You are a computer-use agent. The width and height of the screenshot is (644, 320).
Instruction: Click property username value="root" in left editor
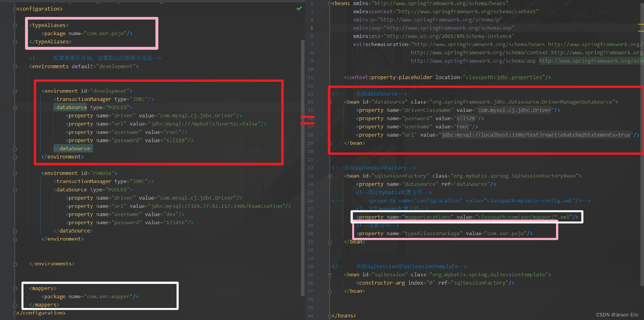point(127,132)
